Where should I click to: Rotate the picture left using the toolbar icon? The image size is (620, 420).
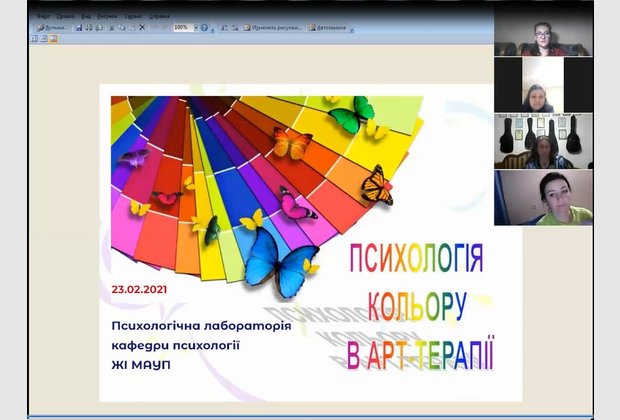point(225,28)
